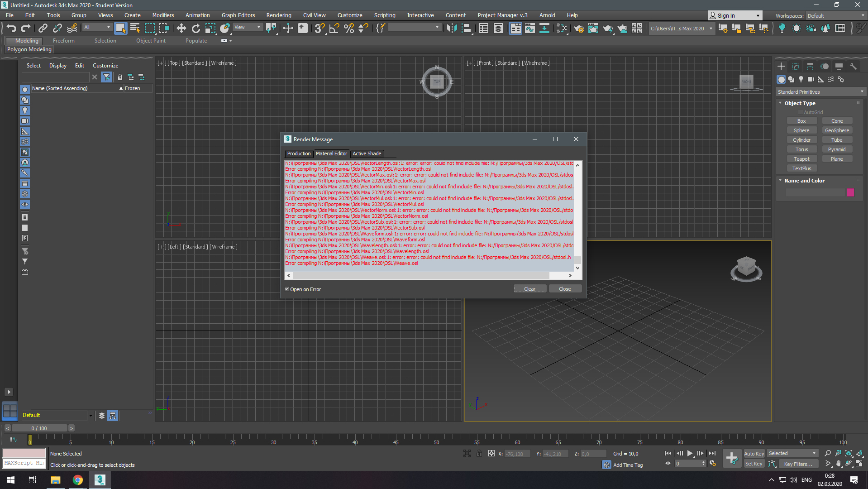Select the Cameras category icon in Create panel
This screenshot has width=868, height=489.
(x=811, y=79)
